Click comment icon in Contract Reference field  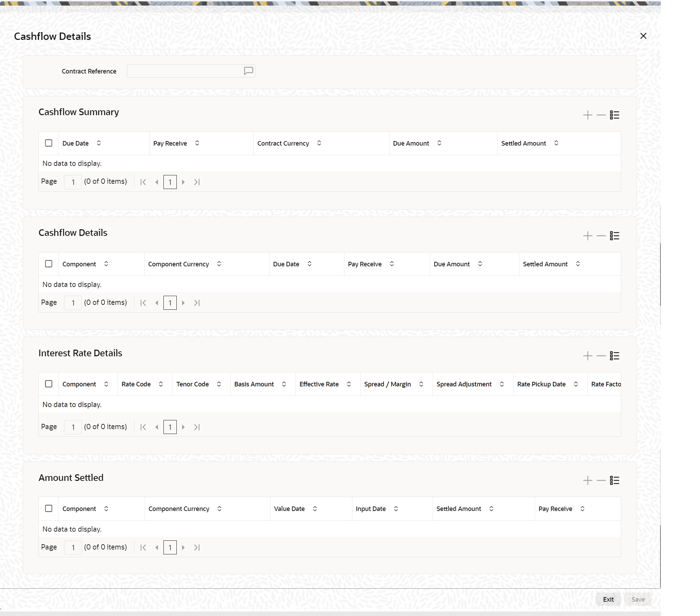pyautogui.click(x=248, y=71)
